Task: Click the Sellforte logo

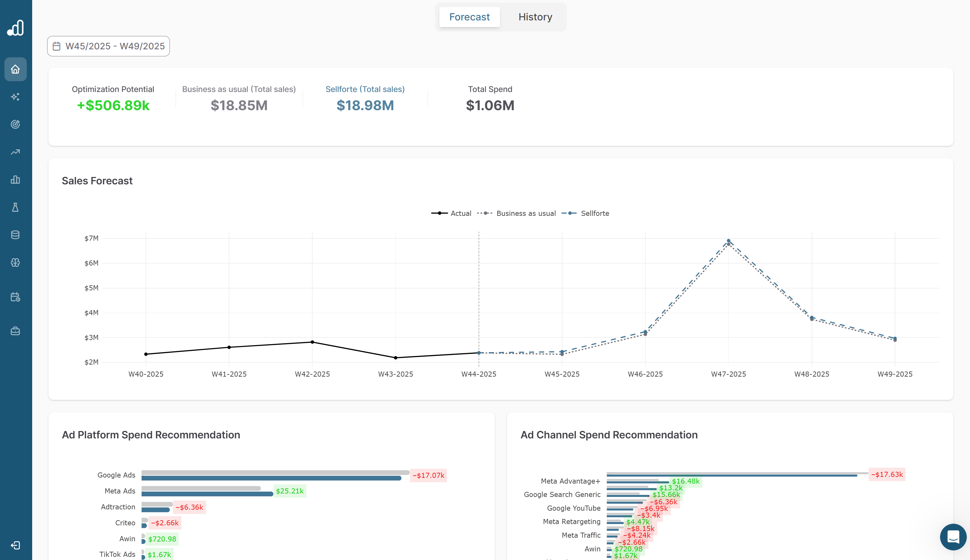Action: 15,28
